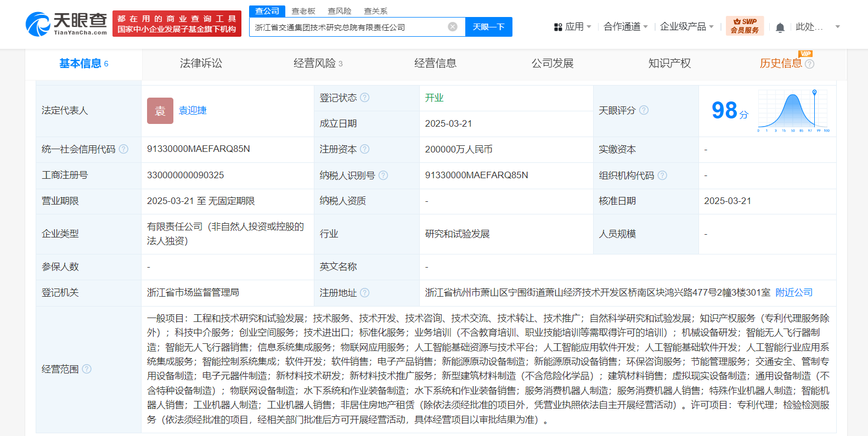Open the 企业级产品 dropdown

coord(686,27)
